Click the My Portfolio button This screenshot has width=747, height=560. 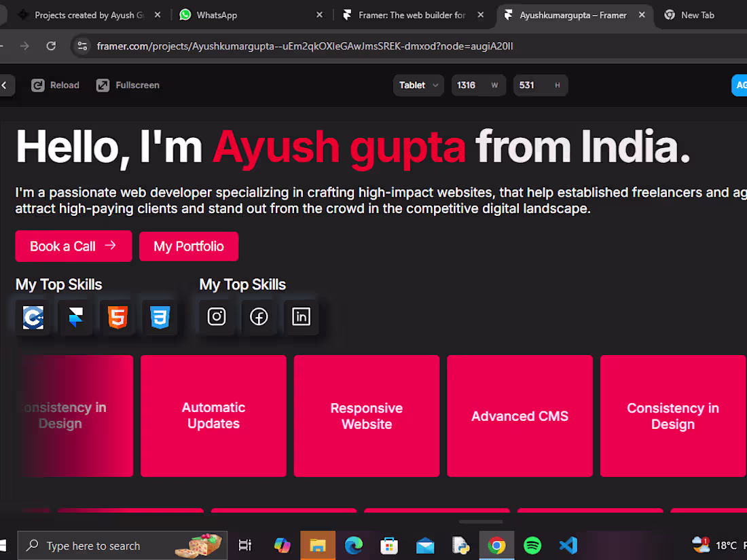(x=189, y=246)
